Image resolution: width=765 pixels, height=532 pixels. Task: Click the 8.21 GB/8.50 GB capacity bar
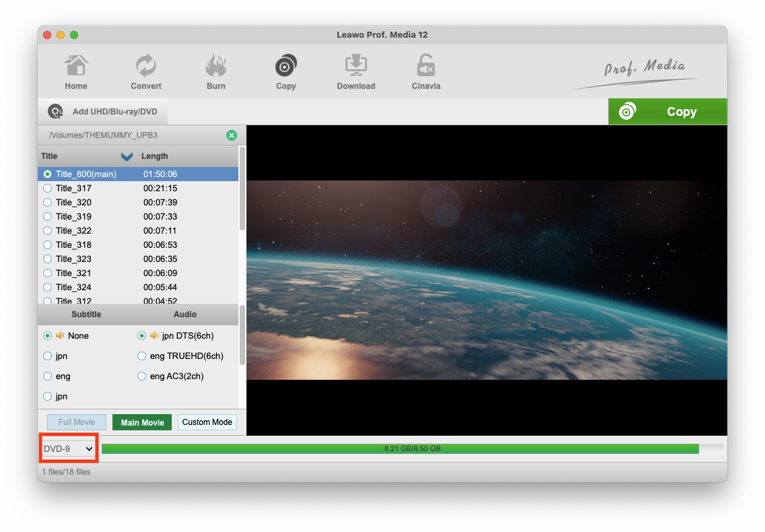(412, 448)
